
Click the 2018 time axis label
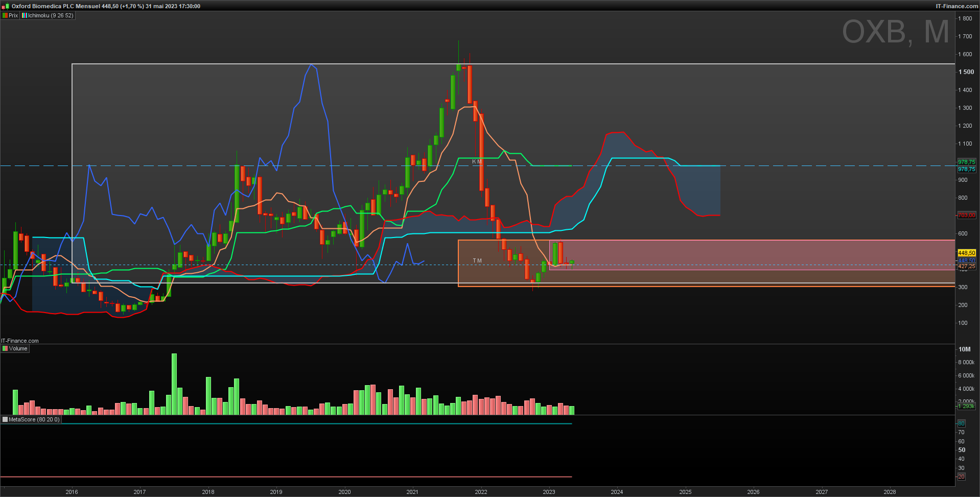[208, 492]
